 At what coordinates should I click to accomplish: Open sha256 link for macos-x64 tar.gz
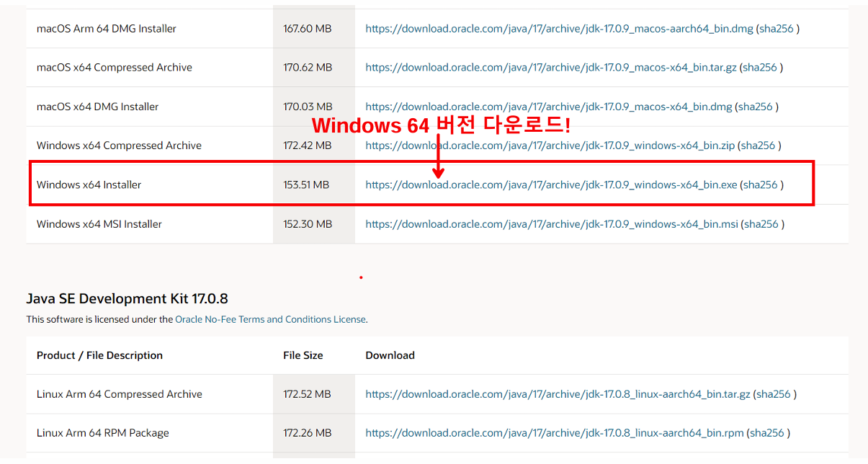coord(760,68)
